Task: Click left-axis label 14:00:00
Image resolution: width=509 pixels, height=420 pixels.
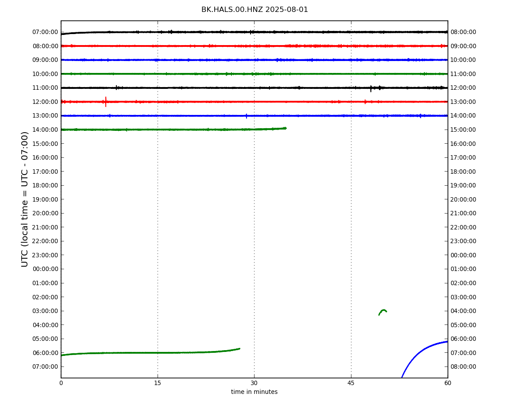Action: [x=45, y=130]
